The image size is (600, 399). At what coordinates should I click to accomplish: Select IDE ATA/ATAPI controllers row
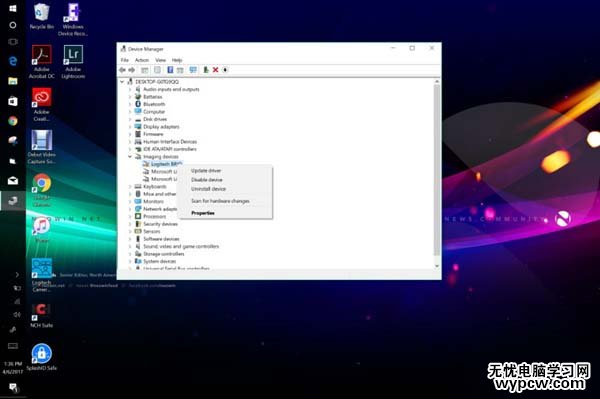166,149
